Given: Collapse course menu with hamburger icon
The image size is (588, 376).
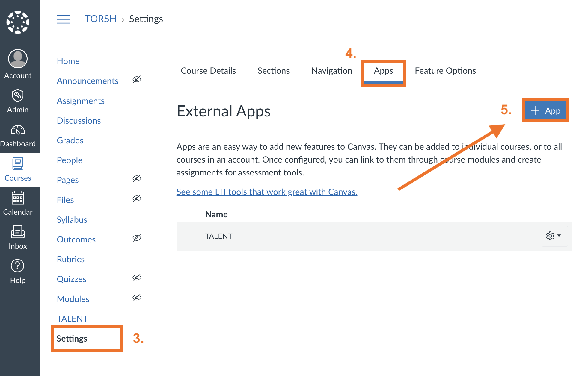Looking at the screenshot, I should point(63,19).
